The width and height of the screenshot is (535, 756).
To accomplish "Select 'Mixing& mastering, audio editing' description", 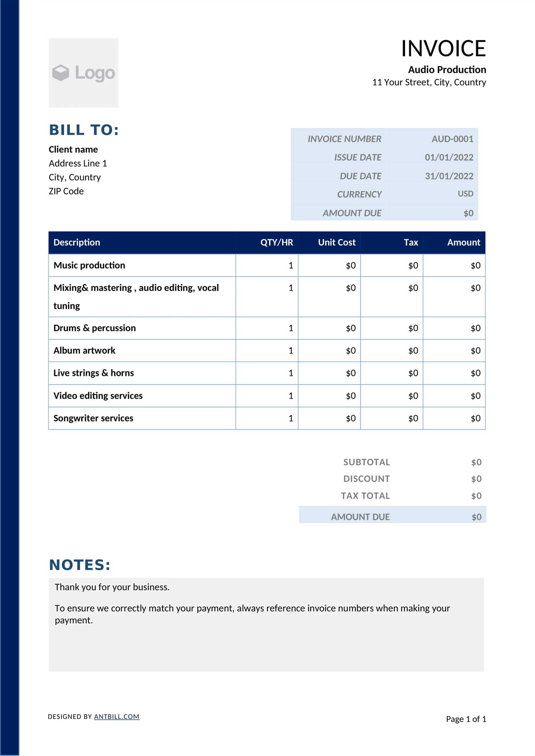I will click(x=136, y=297).
